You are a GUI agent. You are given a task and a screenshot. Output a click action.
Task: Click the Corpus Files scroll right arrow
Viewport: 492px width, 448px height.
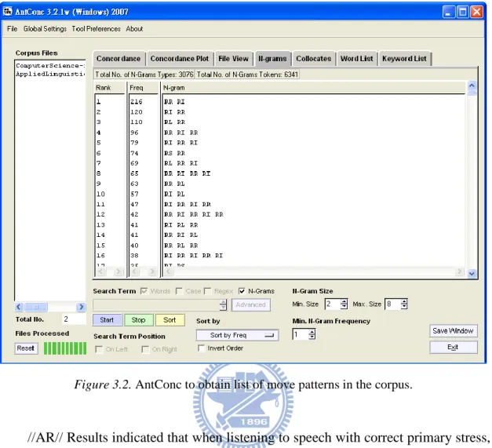coord(81,307)
